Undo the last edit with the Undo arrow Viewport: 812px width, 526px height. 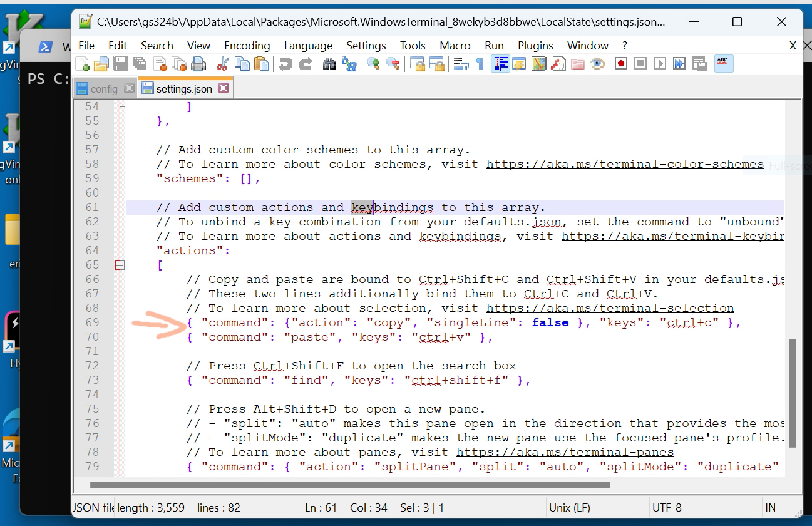(285, 64)
